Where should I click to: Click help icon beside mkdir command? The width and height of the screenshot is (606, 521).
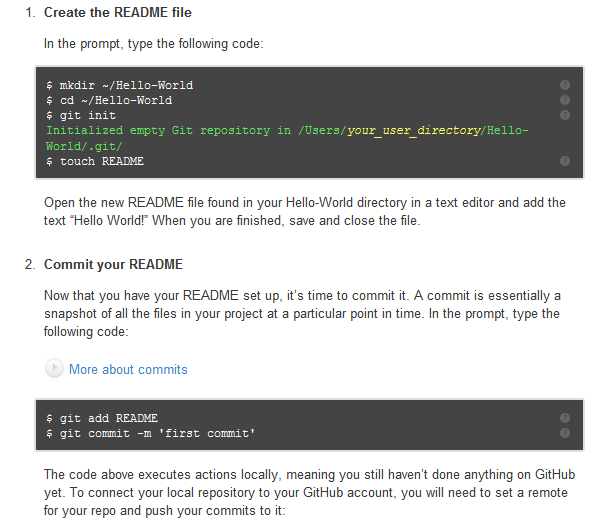point(565,86)
